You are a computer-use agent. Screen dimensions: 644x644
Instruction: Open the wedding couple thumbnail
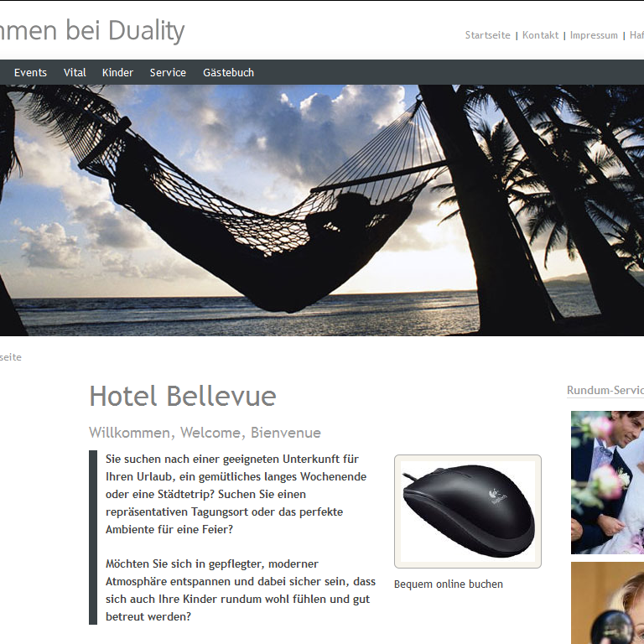tap(607, 482)
